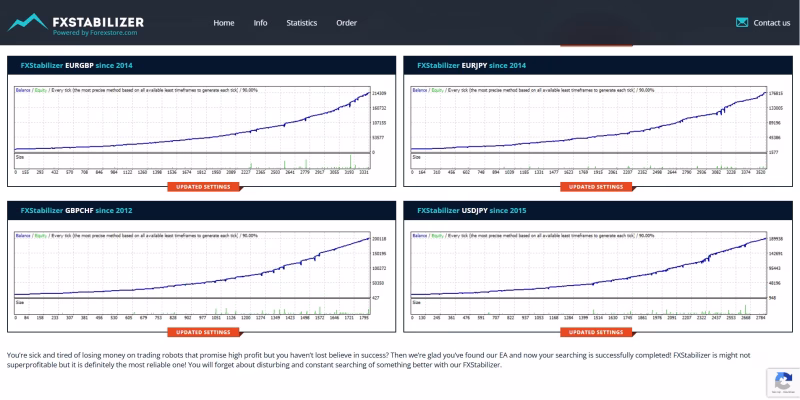Image resolution: width=800 pixels, height=400 pixels.
Task: Click the FXSTABILIZER brand name text
Action: 98,22
